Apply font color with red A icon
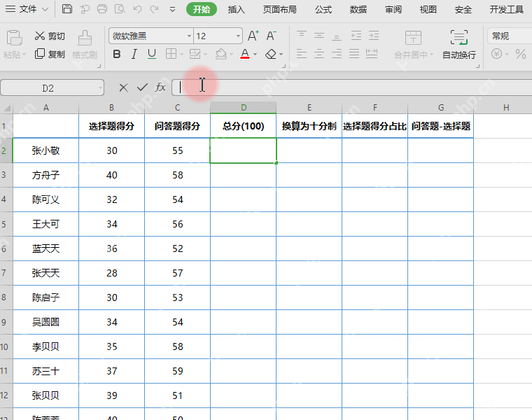Screen dimensions: 532x420 pos(245,54)
